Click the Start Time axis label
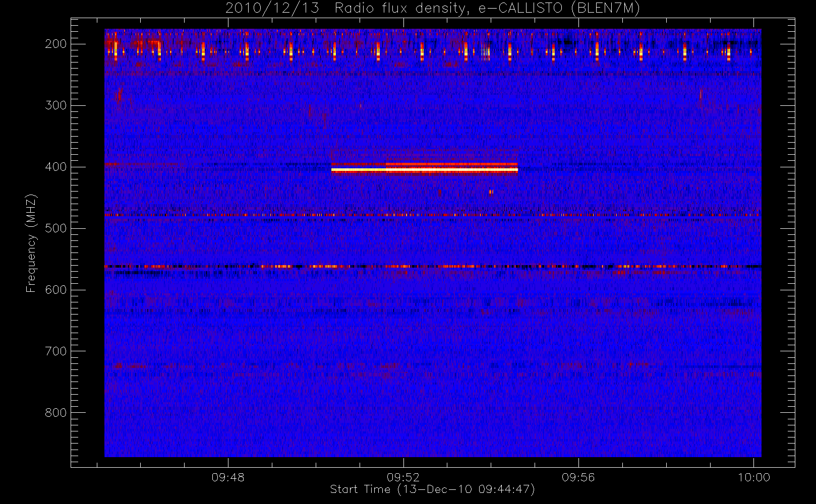 point(432,489)
